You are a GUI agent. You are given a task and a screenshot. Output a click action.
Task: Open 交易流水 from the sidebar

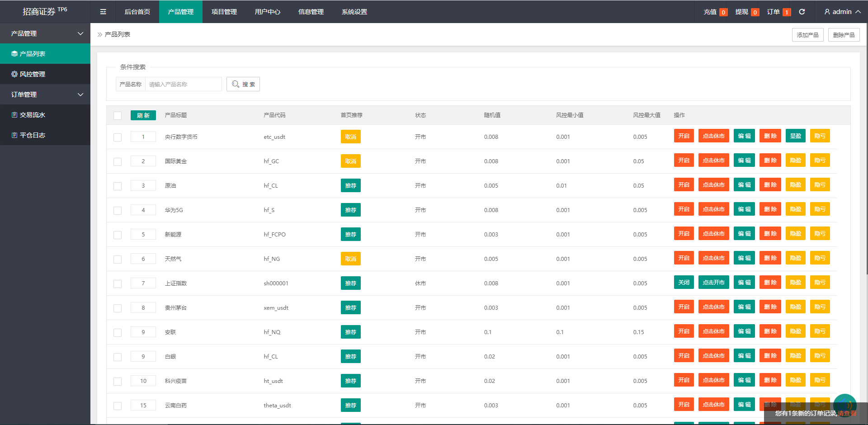[32, 115]
